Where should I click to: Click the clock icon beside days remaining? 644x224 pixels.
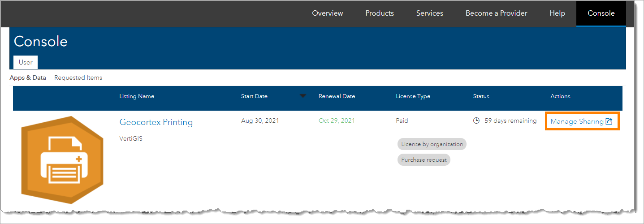(x=476, y=121)
